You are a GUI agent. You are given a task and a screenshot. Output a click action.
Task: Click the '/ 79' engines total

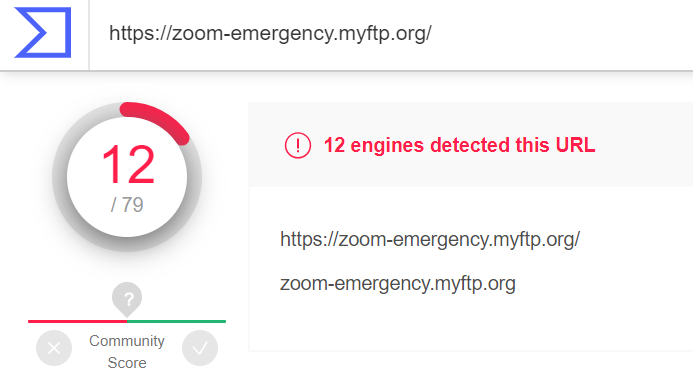127,205
